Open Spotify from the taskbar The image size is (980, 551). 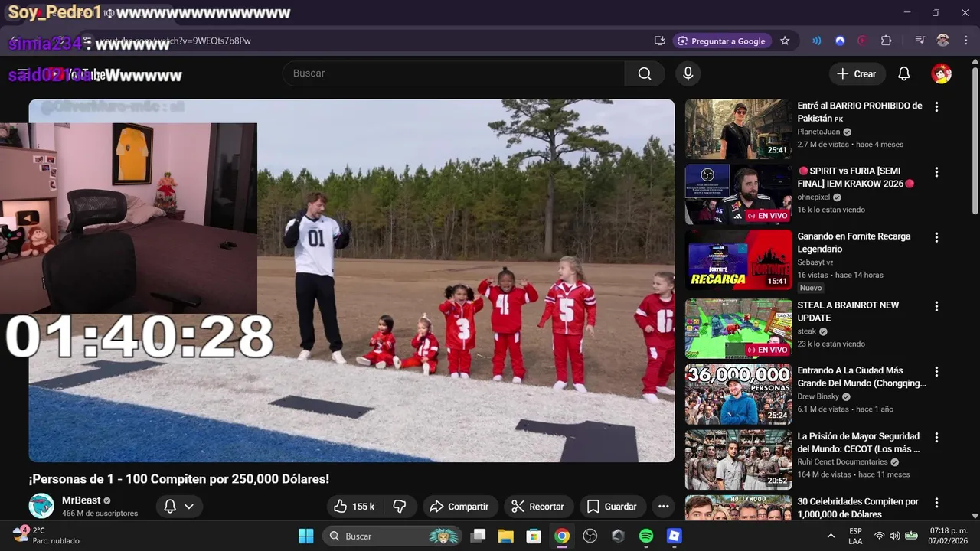pyautogui.click(x=646, y=536)
